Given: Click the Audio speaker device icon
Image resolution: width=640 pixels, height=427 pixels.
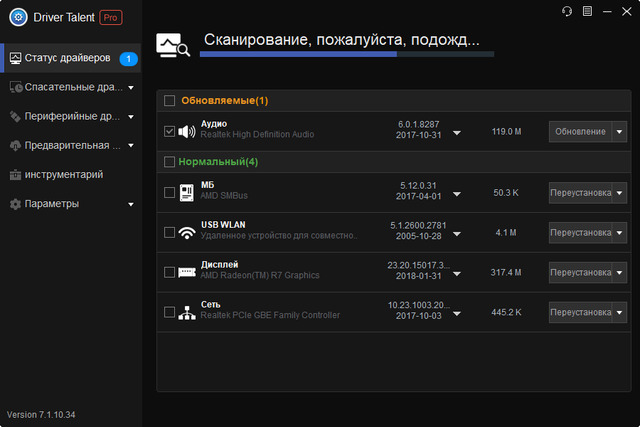Looking at the screenshot, I should point(187,131).
